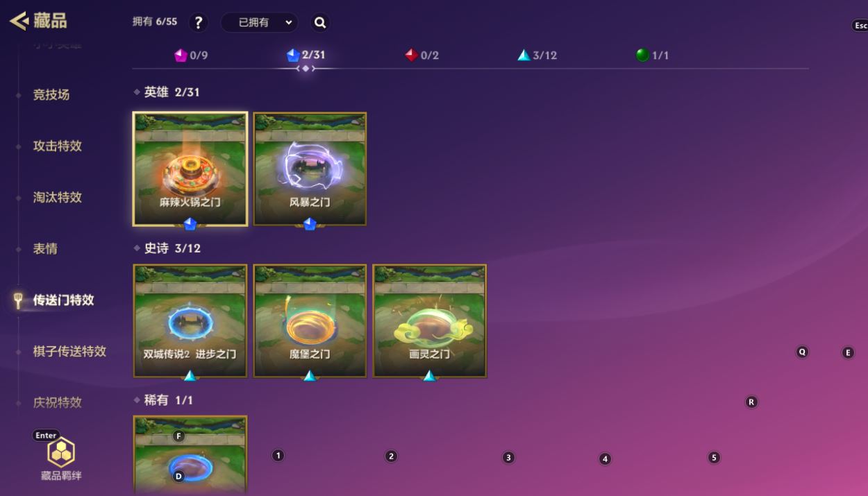
Task: Select the green orb 1/1 rarity filter
Action: click(652, 55)
